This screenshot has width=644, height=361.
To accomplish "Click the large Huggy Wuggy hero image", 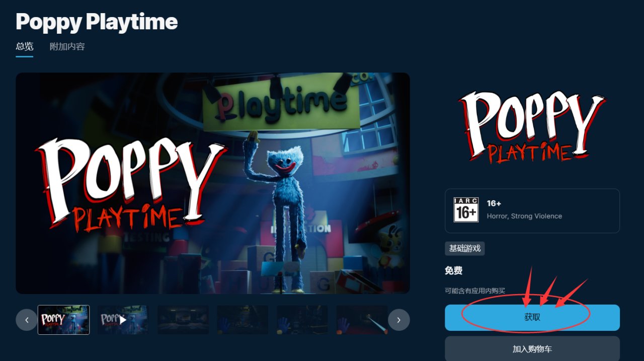I will pos(213,183).
